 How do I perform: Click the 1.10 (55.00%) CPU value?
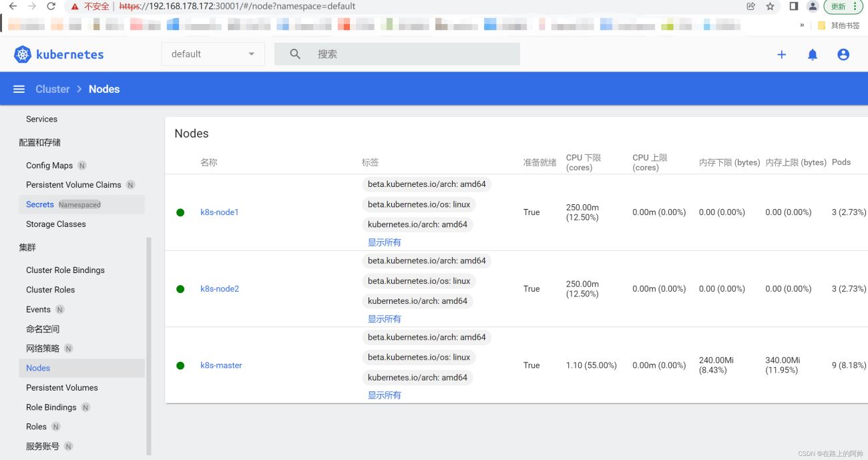point(592,366)
